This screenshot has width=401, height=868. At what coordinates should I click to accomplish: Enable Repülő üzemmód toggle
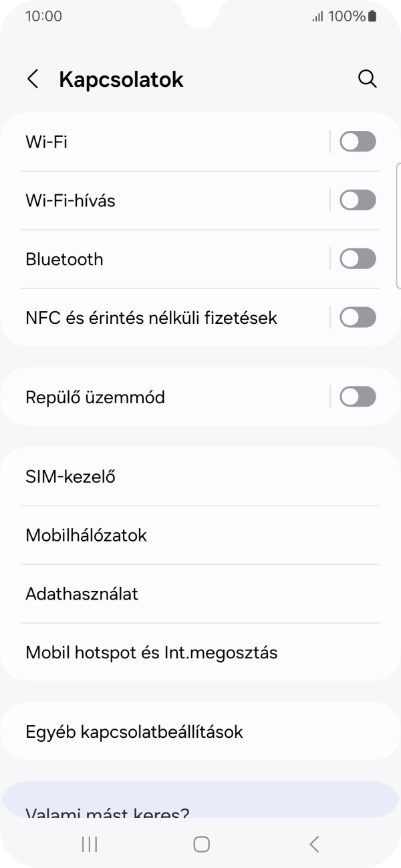tap(358, 396)
